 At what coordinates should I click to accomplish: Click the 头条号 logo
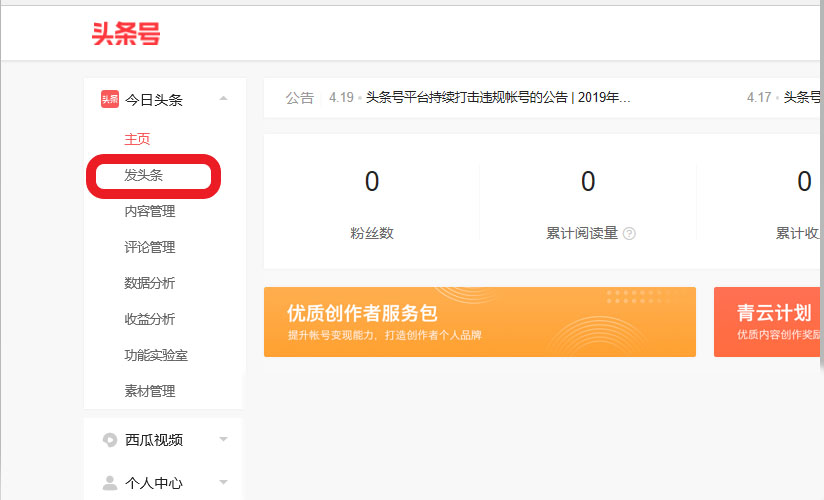click(126, 34)
